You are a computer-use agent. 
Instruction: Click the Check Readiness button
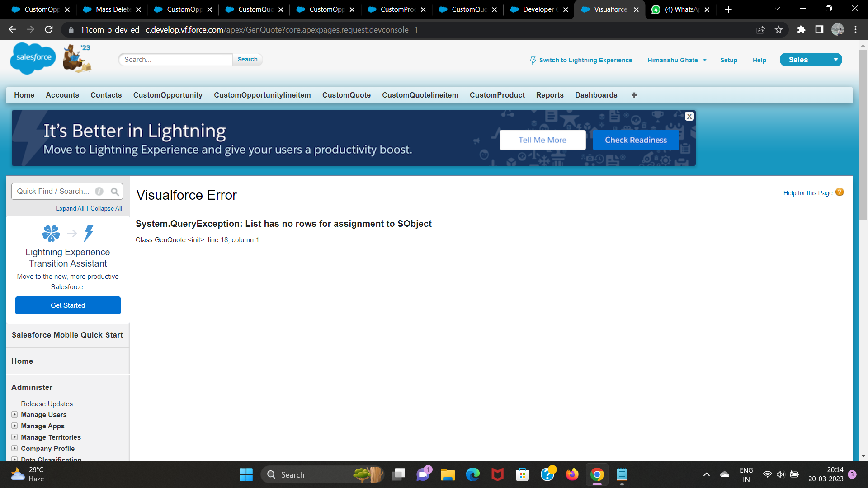point(636,140)
